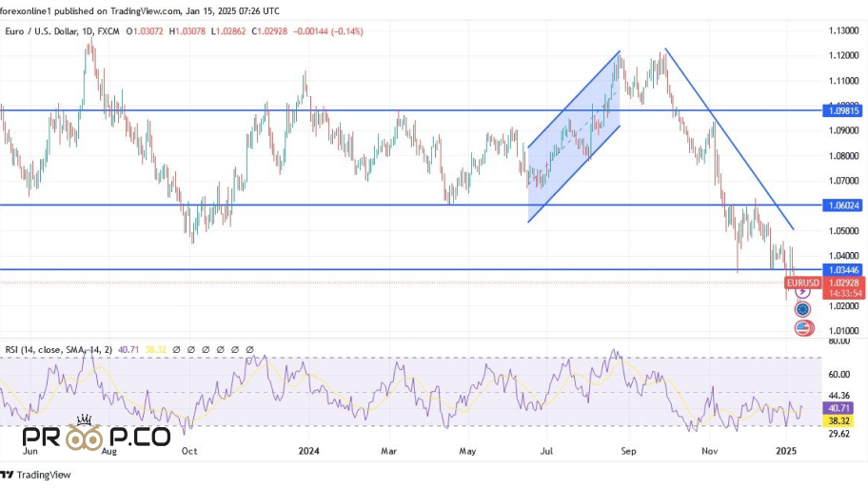Click the 1.01000 price axis label
This screenshot has width=868, height=488.
(843, 331)
